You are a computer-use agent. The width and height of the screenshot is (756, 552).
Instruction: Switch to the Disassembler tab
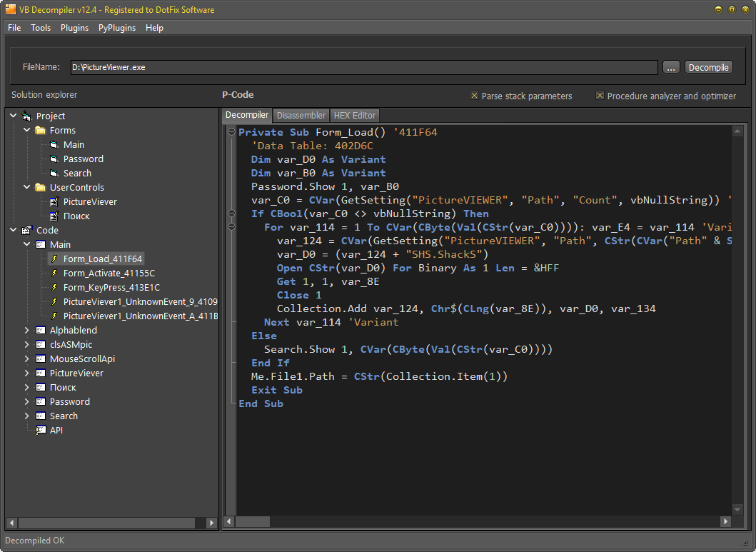pyautogui.click(x=301, y=116)
